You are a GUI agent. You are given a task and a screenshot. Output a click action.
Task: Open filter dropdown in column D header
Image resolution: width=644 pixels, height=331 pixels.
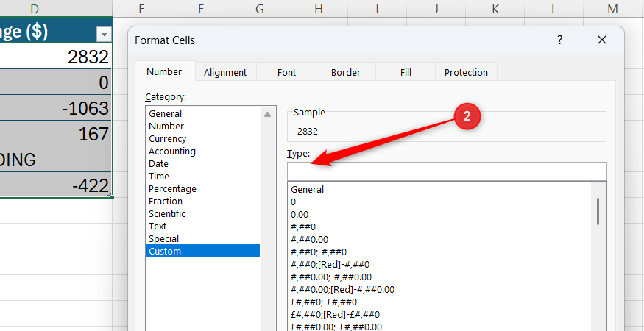104,34
